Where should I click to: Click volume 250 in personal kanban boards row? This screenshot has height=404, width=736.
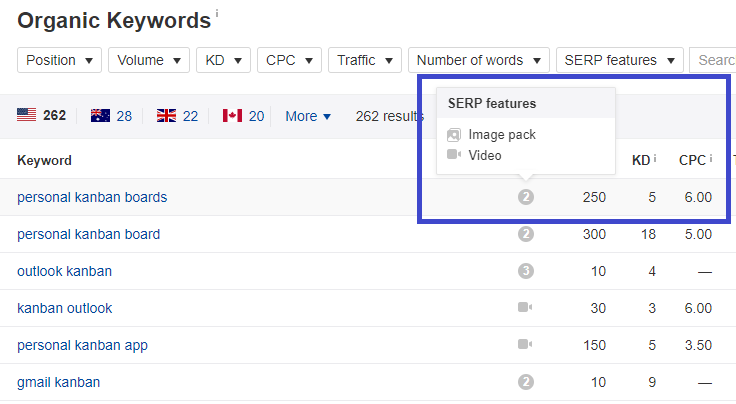coord(594,198)
